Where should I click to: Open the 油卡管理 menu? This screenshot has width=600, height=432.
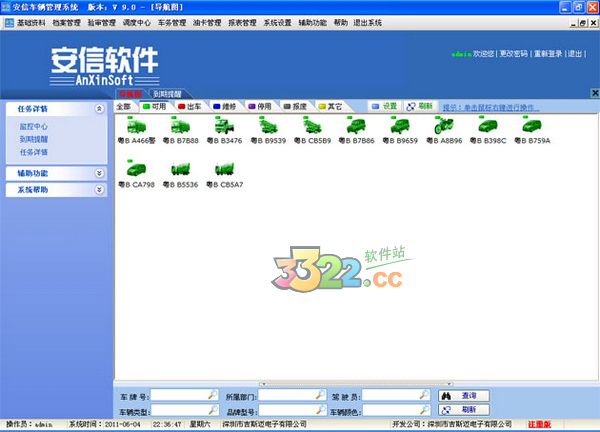click(x=207, y=23)
